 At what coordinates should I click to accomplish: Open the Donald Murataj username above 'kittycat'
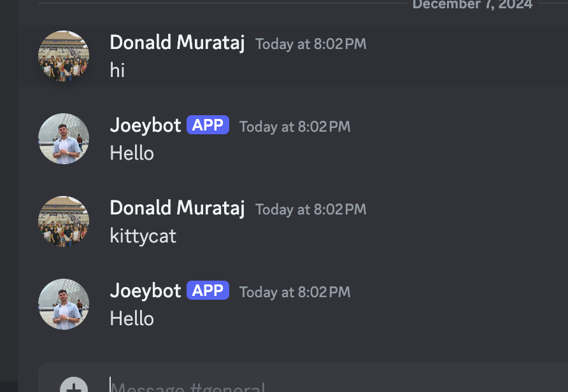point(177,208)
